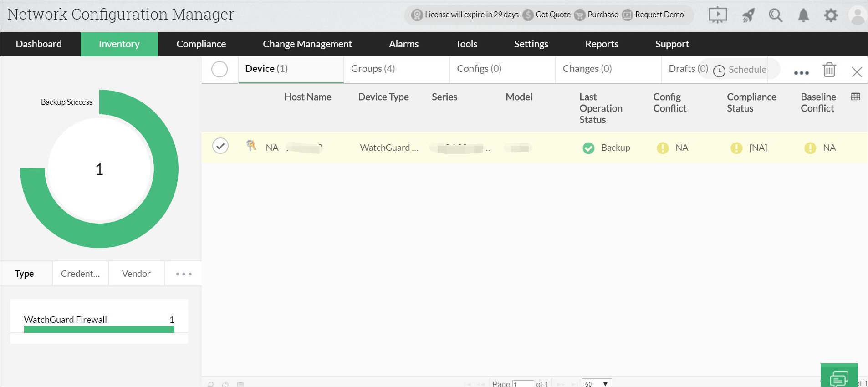Click the device credential key icon
Viewport: 868px width, 387px height.
click(x=251, y=146)
